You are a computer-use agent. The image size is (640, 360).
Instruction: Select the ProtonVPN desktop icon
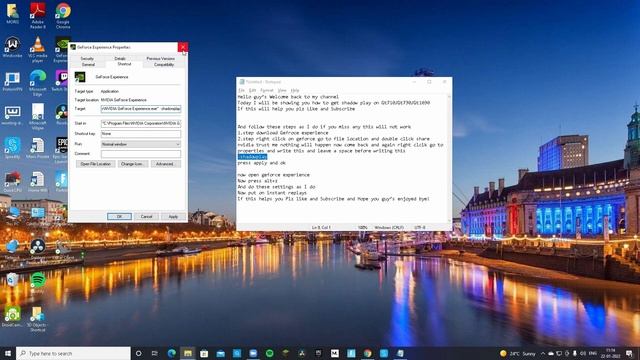tap(12, 82)
